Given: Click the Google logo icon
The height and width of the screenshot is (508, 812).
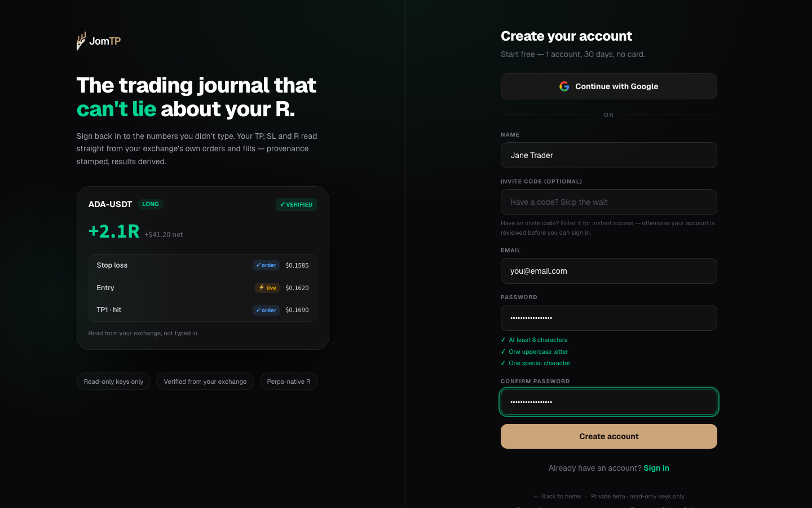Looking at the screenshot, I should click(564, 86).
